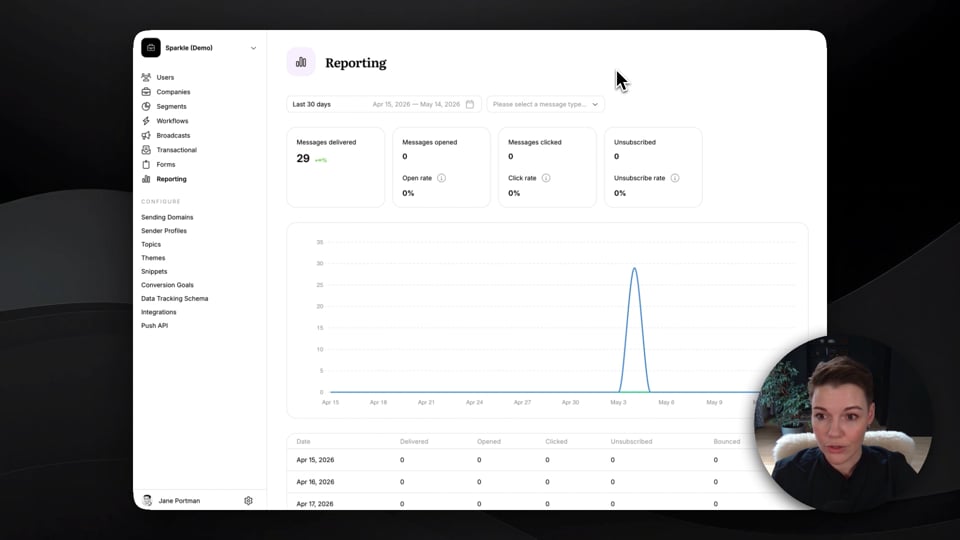
Task: Click the Unsubscribed column header
Action: [x=631, y=441]
